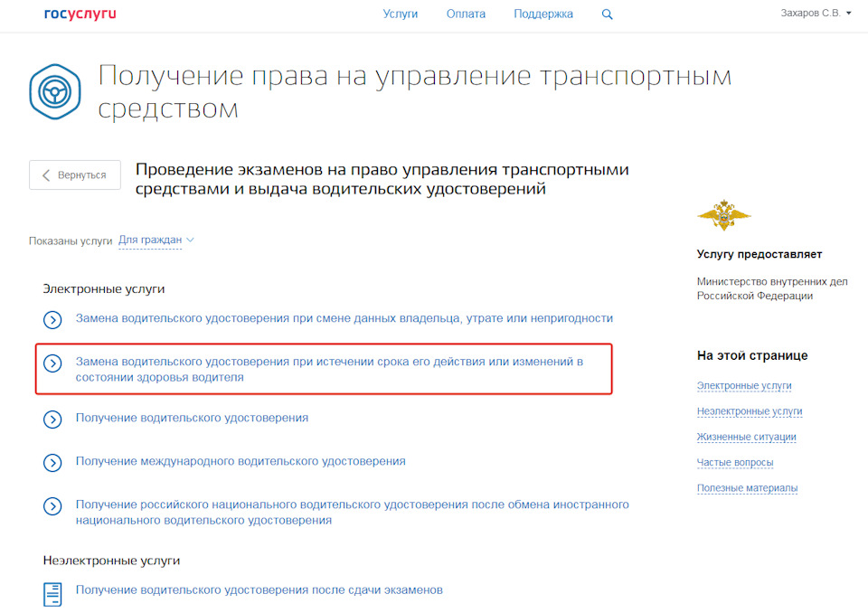Image resolution: width=868 pixels, height=613 pixels.
Task: Click Министерство внутренних дел Российской Федерации text
Action: [772, 288]
